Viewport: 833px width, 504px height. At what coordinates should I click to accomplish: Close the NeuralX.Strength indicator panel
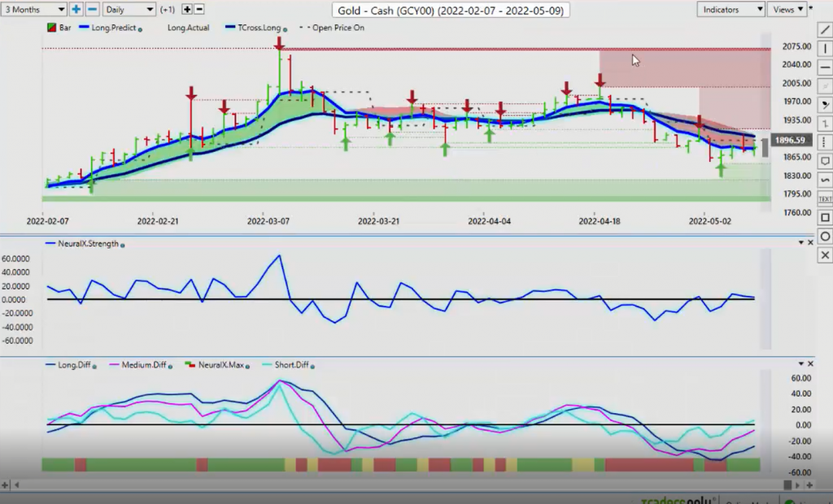(x=810, y=243)
